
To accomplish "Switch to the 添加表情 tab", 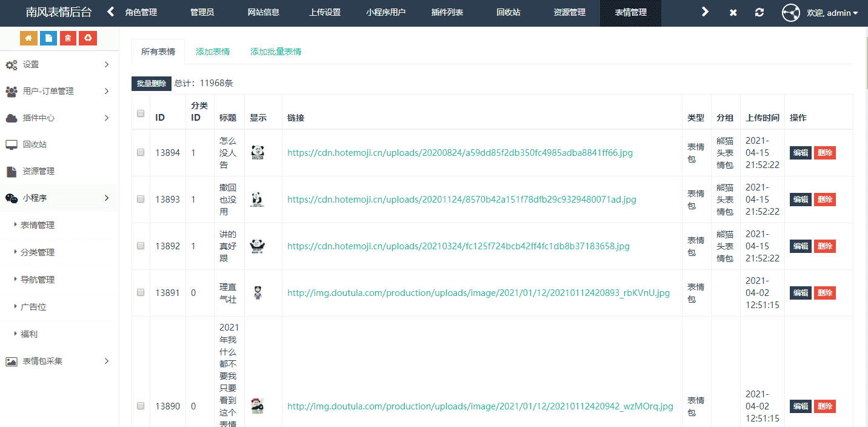I will (x=212, y=52).
